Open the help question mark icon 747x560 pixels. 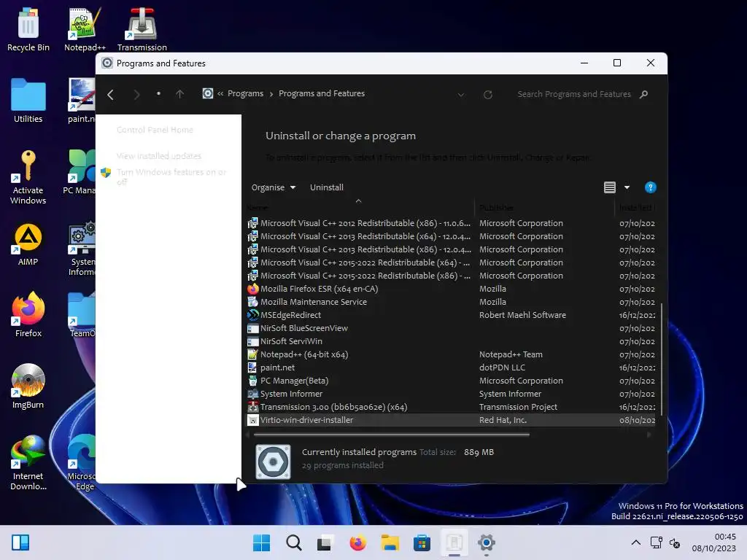(x=650, y=187)
